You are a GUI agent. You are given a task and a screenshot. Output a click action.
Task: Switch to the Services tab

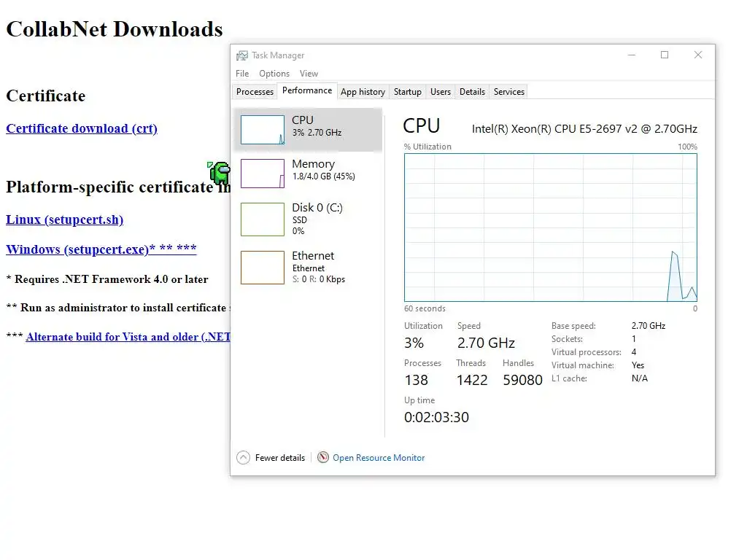click(x=508, y=91)
